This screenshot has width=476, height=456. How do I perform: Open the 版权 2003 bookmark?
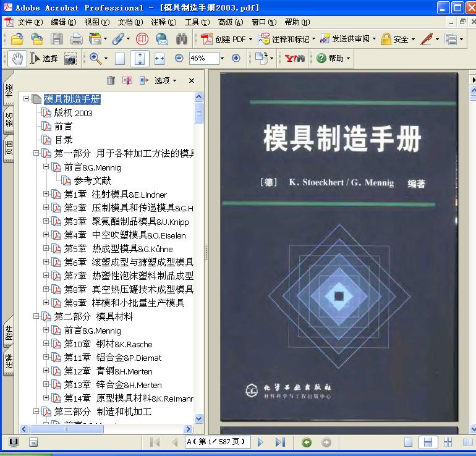tap(73, 113)
